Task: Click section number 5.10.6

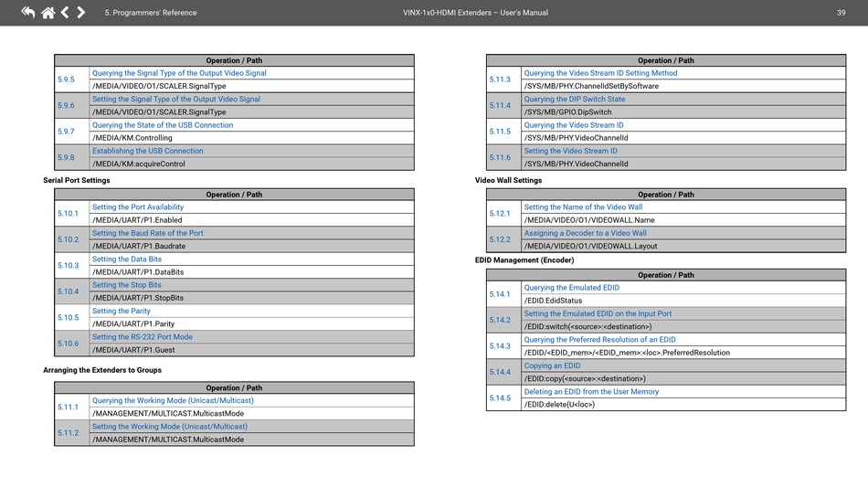Action: 69,344
